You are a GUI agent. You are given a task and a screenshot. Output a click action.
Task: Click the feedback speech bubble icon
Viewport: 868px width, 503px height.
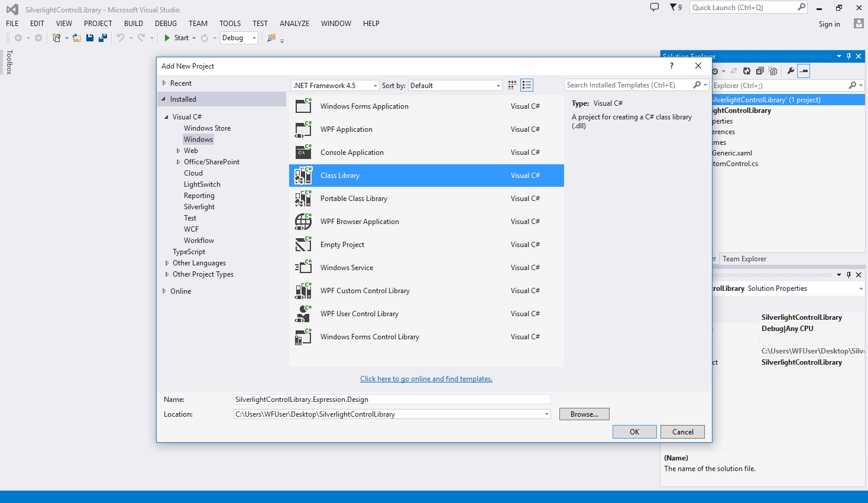point(655,8)
